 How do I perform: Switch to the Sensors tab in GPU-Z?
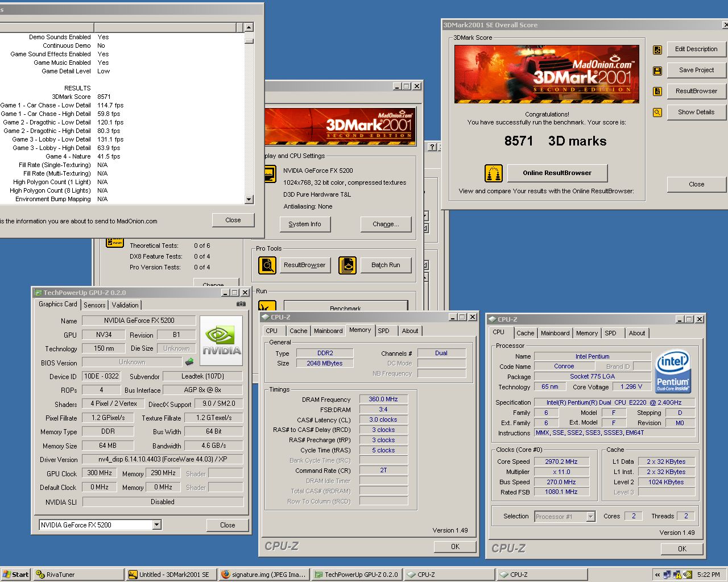click(x=94, y=305)
